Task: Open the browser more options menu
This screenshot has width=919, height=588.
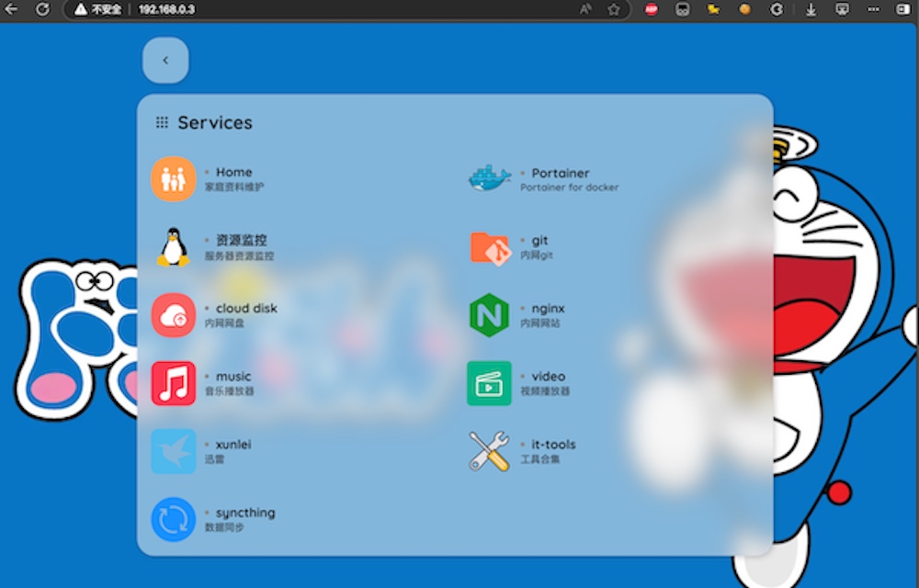Action: (873, 9)
